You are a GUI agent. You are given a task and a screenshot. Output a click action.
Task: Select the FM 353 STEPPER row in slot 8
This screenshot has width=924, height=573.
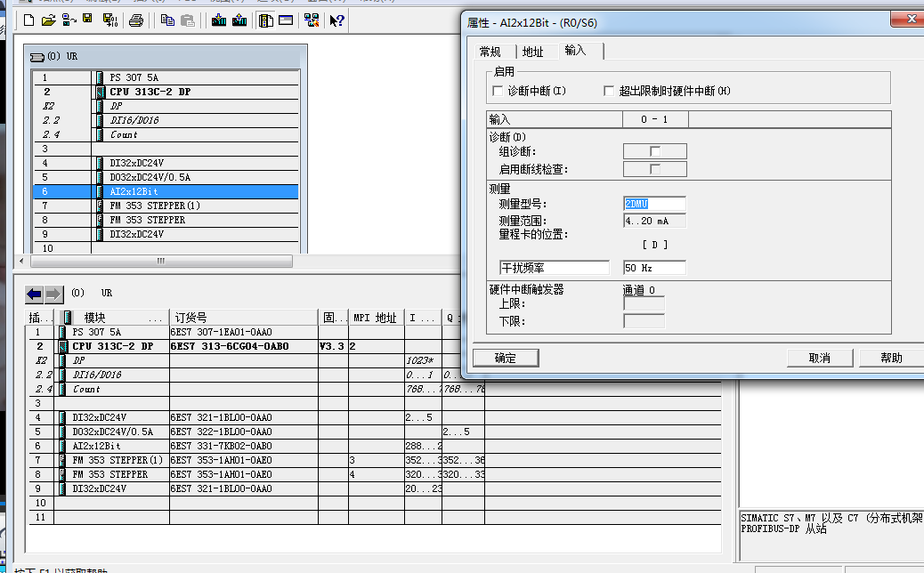tap(166, 220)
